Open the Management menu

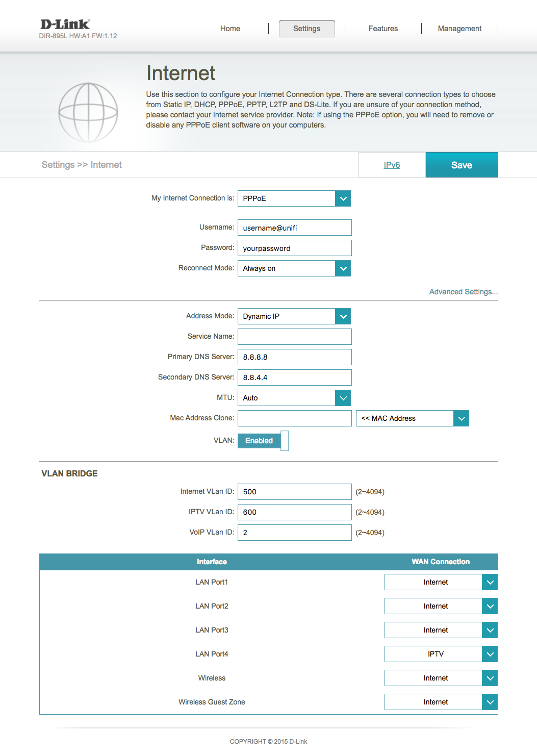coord(459,29)
